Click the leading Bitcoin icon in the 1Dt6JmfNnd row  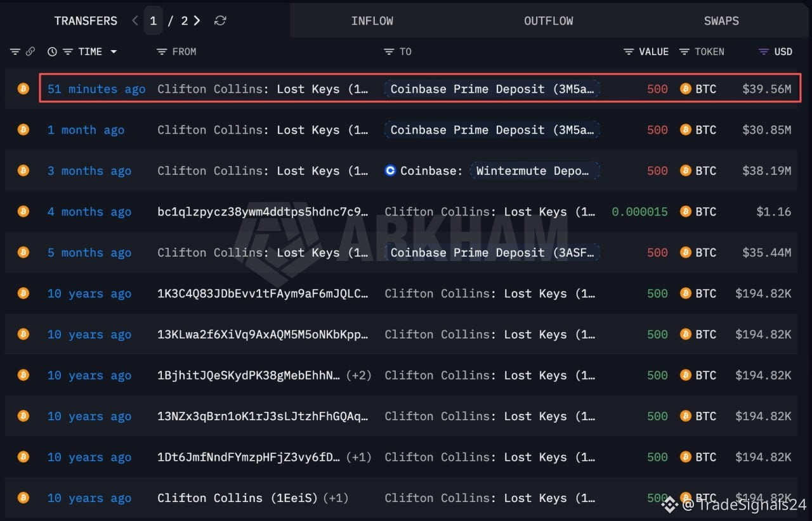23,457
